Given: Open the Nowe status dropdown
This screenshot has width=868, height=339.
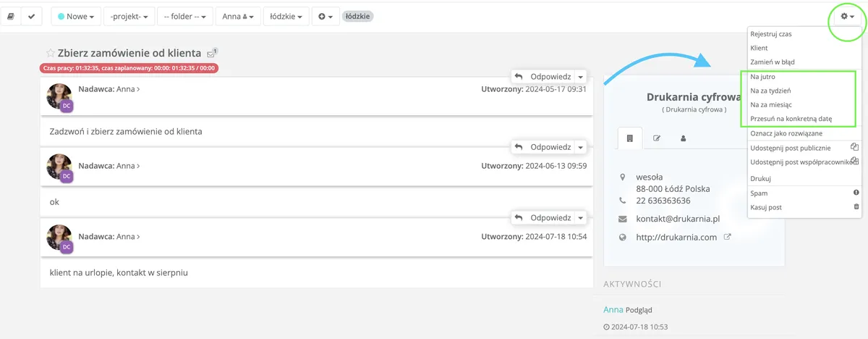Looking at the screenshot, I should 76,16.
